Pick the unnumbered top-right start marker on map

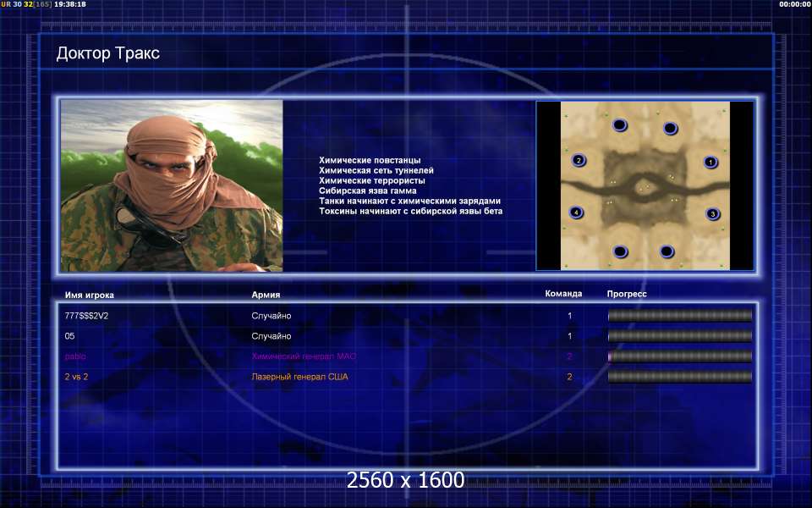coord(670,128)
